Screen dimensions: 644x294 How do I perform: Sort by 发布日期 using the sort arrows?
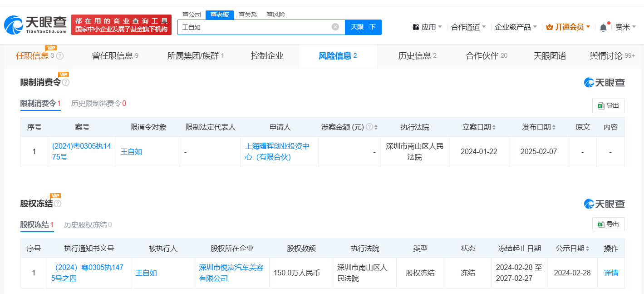pyautogui.click(x=554, y=127)
